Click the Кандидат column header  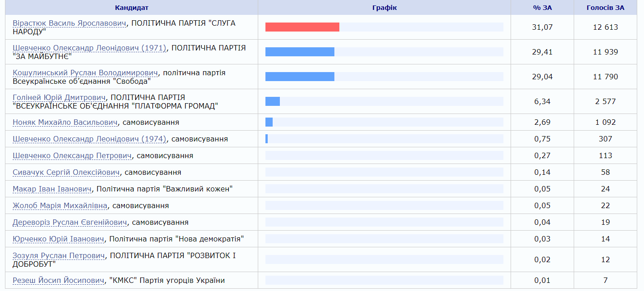(132, 8)
